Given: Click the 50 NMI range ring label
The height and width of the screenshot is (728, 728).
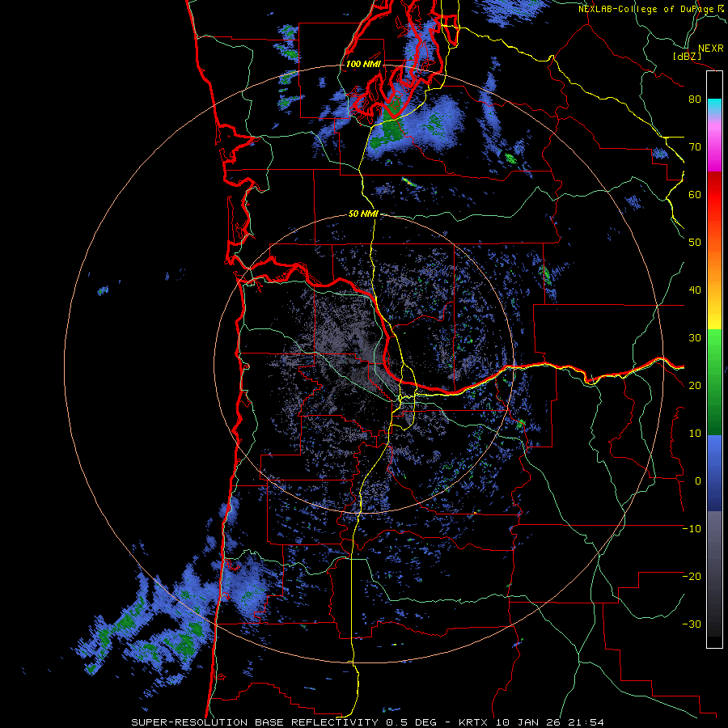Looking at the screenshot, I should (x=363, y=214).
